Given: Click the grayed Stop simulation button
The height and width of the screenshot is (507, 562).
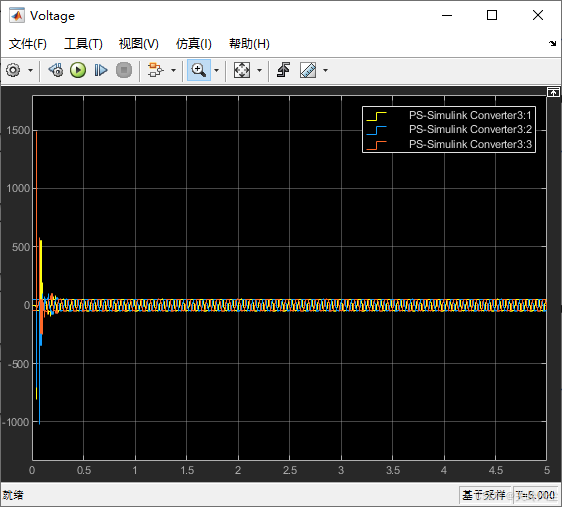Looking at the screenshot, I should pyautogui.click(x=124, y=70).
